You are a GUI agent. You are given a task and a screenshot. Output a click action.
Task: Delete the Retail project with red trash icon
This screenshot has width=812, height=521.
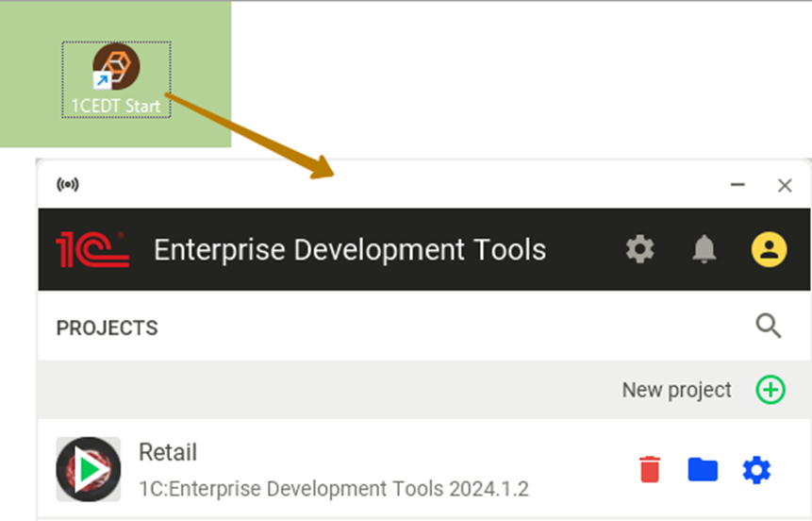point(650,469)
